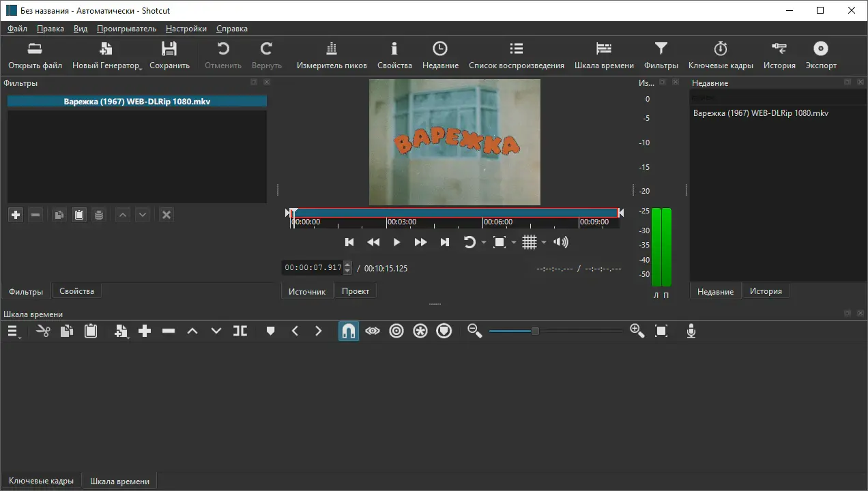Image resolution: width=868 pixels, height=491 pixels.
Task: Toggle ripple mode on the timeline
Action: click(x=396, y=331)
